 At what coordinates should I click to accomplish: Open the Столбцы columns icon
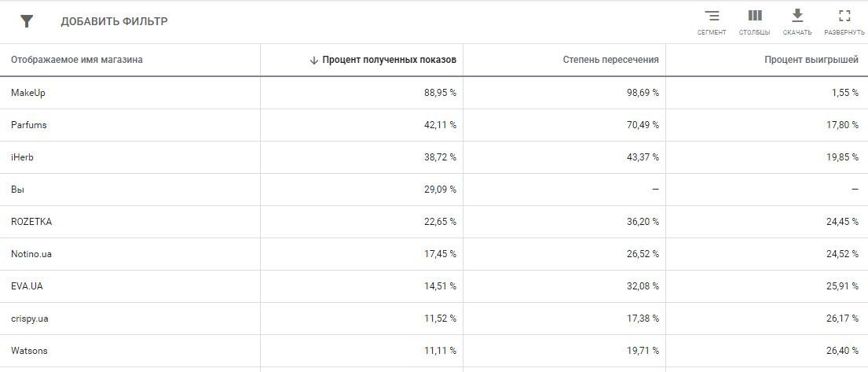pos(754,16)
